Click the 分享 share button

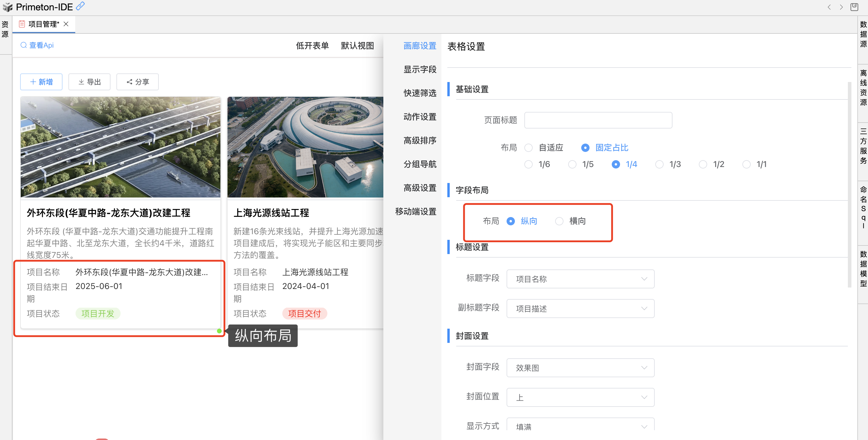coord(137,82)
